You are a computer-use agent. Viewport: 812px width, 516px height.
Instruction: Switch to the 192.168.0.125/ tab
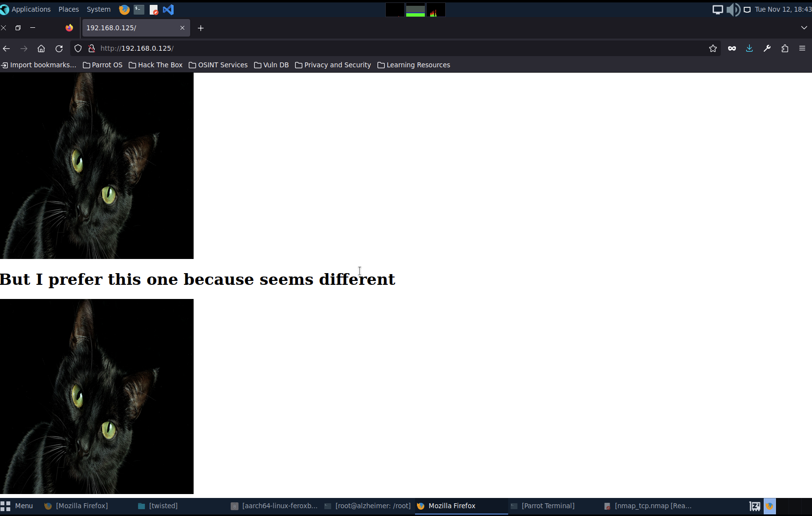(x=129, y=28)
